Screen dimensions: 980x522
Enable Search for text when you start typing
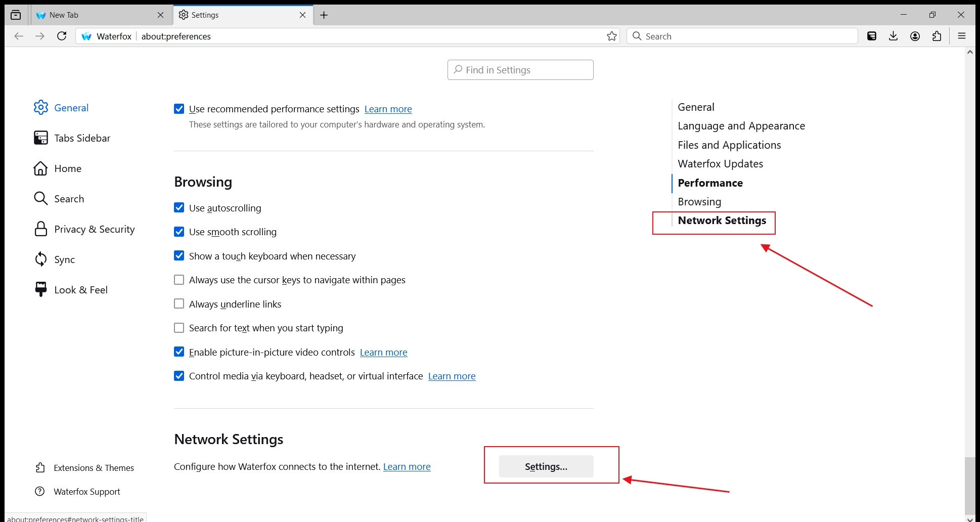click(179, 328)
